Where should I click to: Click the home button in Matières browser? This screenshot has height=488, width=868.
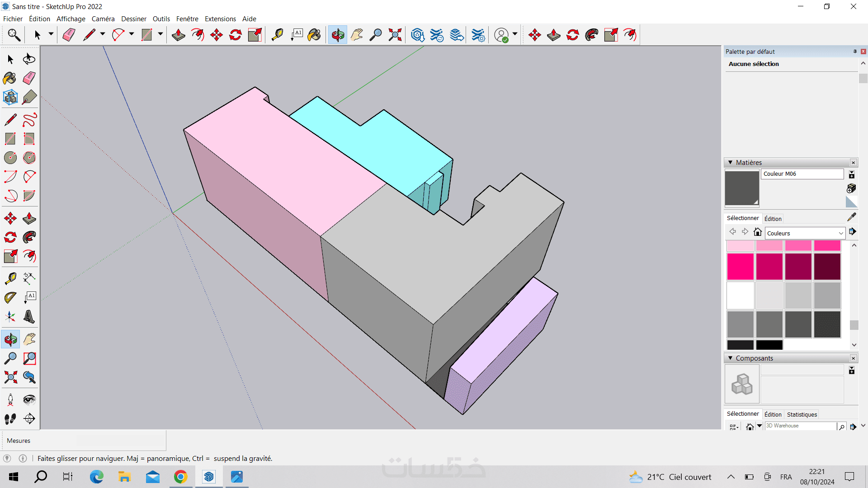click(x=758, y=232)
